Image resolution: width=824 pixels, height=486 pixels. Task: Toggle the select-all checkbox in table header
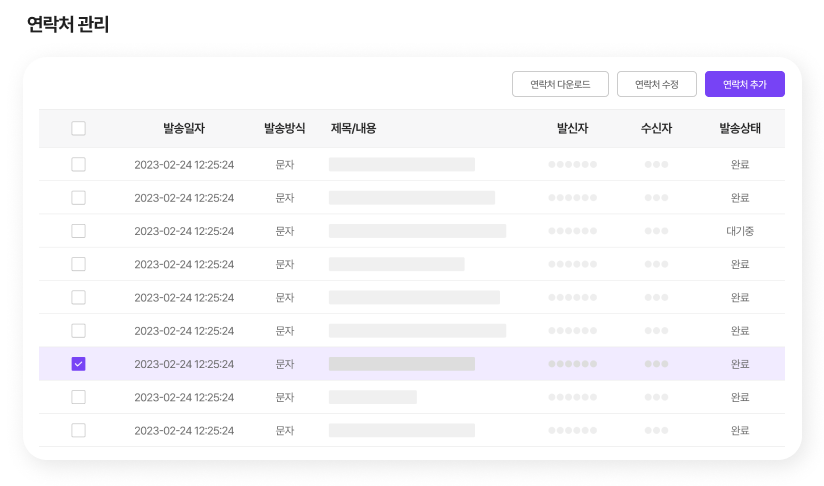79,128
